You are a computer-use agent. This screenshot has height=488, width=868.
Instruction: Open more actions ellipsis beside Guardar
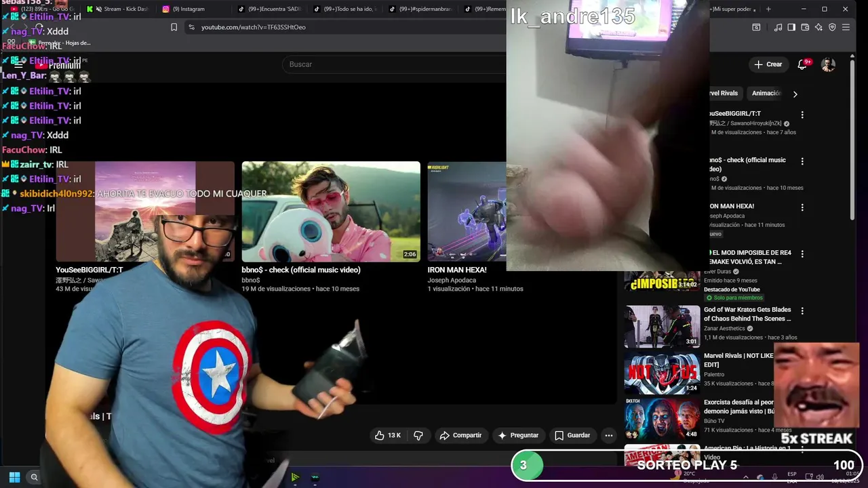point(609,435)
